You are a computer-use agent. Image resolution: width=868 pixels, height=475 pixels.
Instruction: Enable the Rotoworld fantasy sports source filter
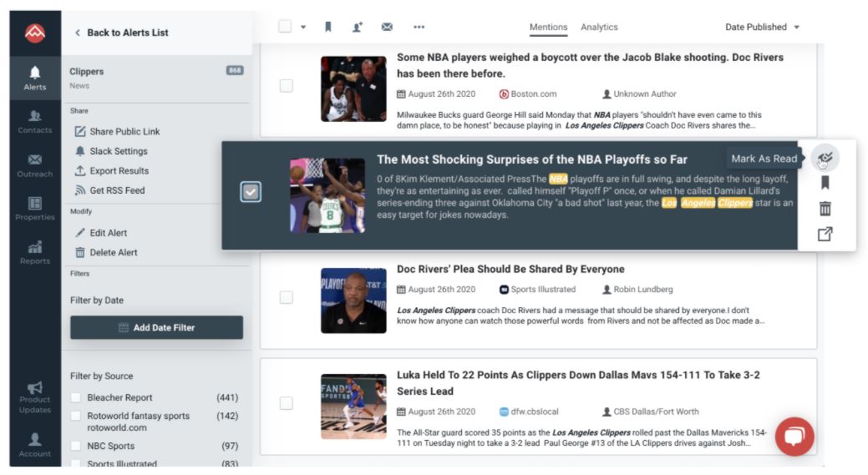pos(76,416)
